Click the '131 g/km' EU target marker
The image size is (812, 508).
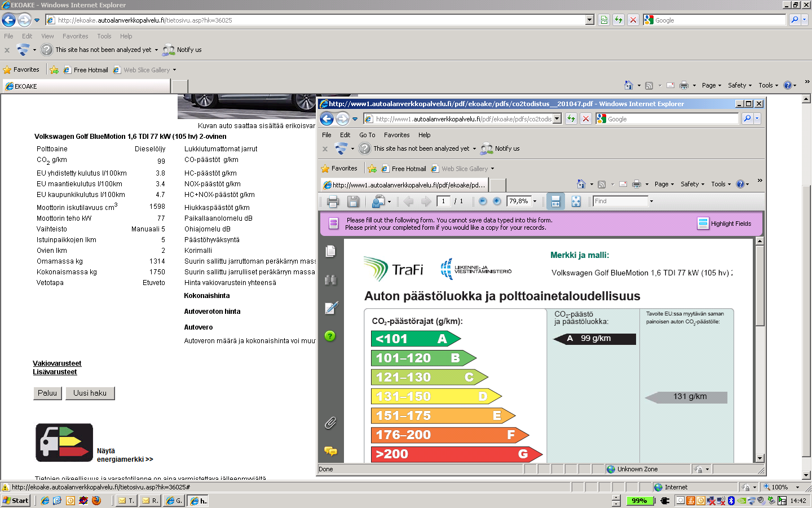(686, 397)
